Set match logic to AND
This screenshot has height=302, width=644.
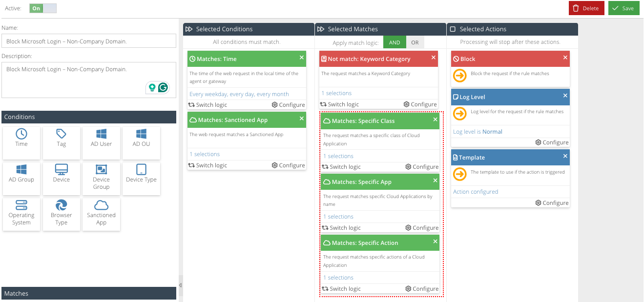click(395, 42)
